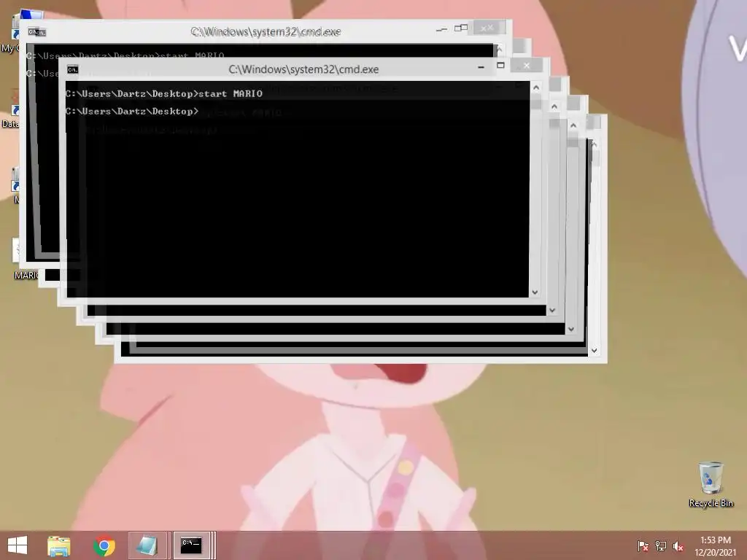Open the Recycle Bin desktop icon
This screenshot has height=560, width=747.
[x=711, y=484]
